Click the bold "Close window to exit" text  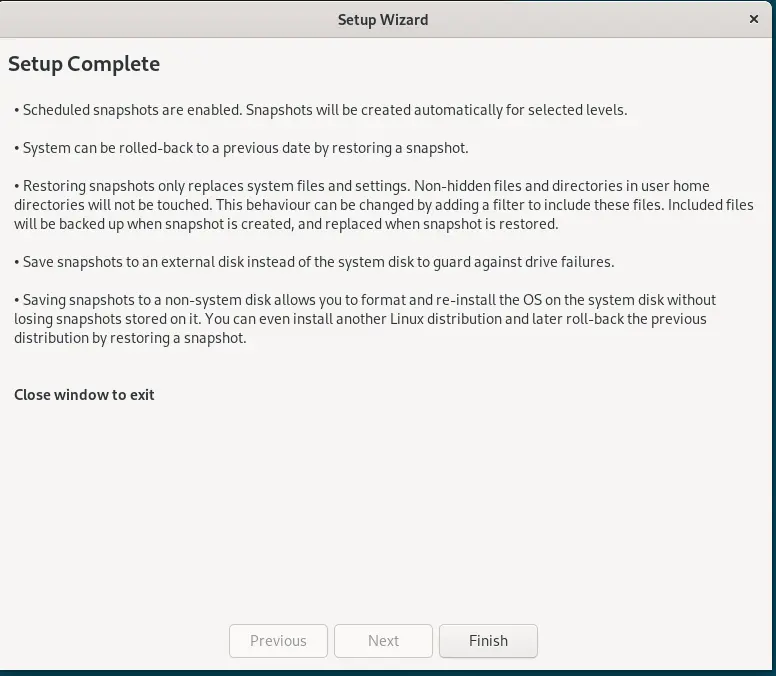coord(84,395)
